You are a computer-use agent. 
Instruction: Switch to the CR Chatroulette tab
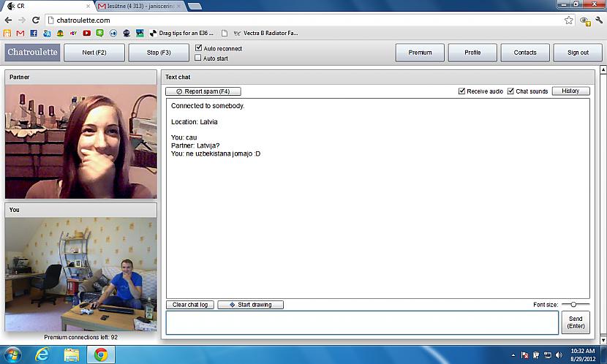click(47, 6)
